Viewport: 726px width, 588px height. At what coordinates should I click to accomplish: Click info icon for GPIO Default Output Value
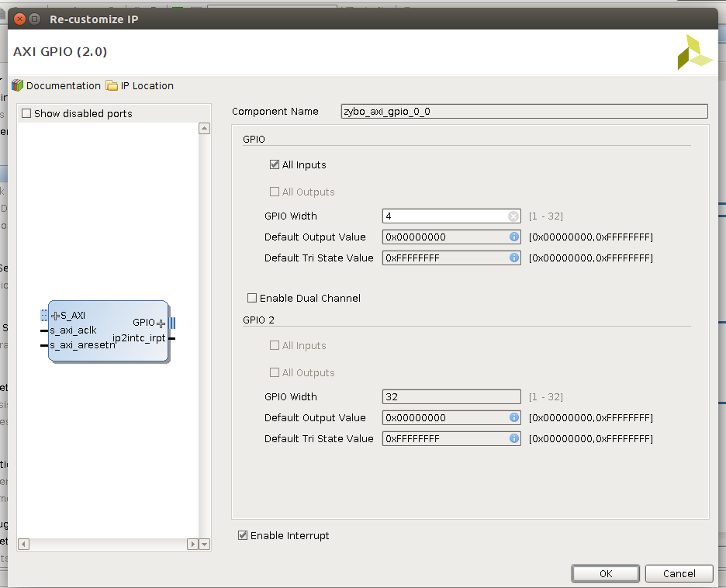tap(514, 237)
